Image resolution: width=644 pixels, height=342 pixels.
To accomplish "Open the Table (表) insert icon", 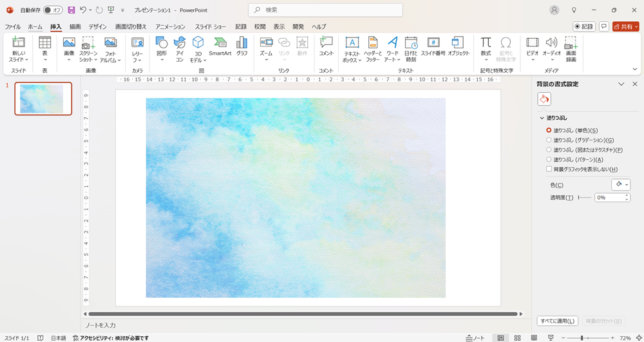I will click(x=45, y=43).
